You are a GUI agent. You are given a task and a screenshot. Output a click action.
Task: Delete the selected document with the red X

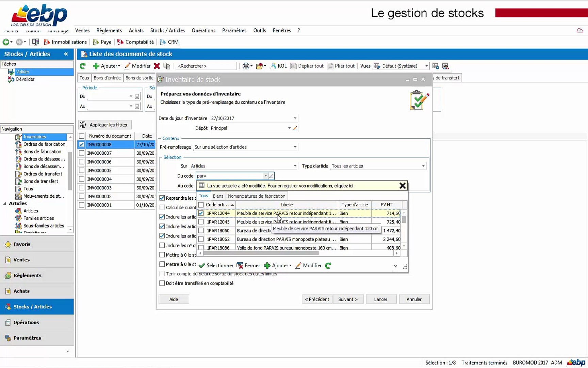click(x=157, y=66)
